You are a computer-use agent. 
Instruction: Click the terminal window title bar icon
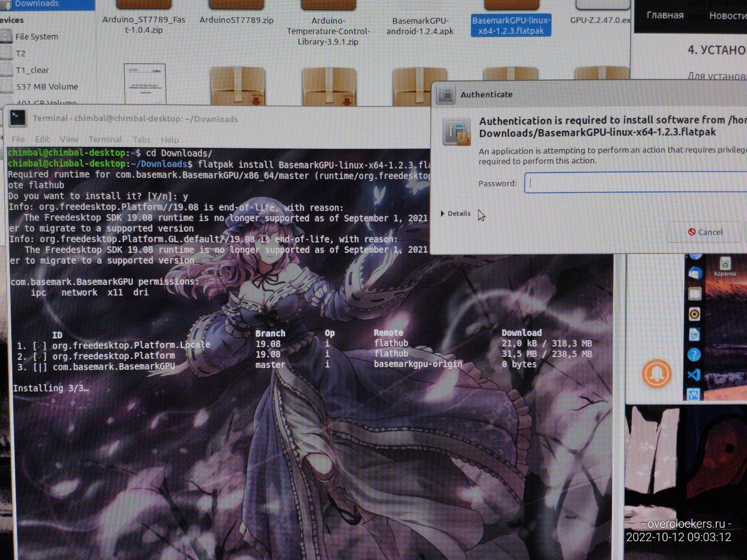18,118
